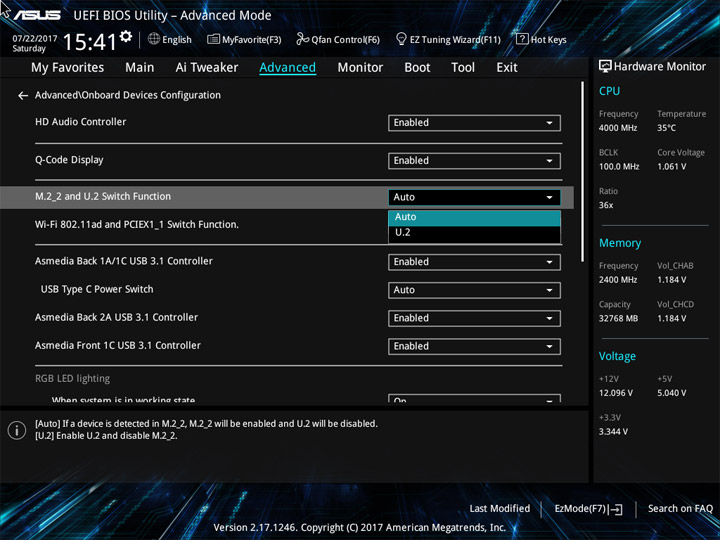The width and height of the screenshot is (720, 540).
Task: Click +5V value 5.040 V
Action: [671, 393]
